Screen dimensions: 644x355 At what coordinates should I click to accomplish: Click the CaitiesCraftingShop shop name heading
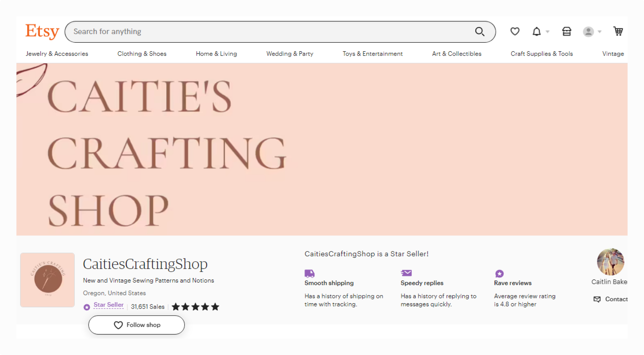pos(145,264)
